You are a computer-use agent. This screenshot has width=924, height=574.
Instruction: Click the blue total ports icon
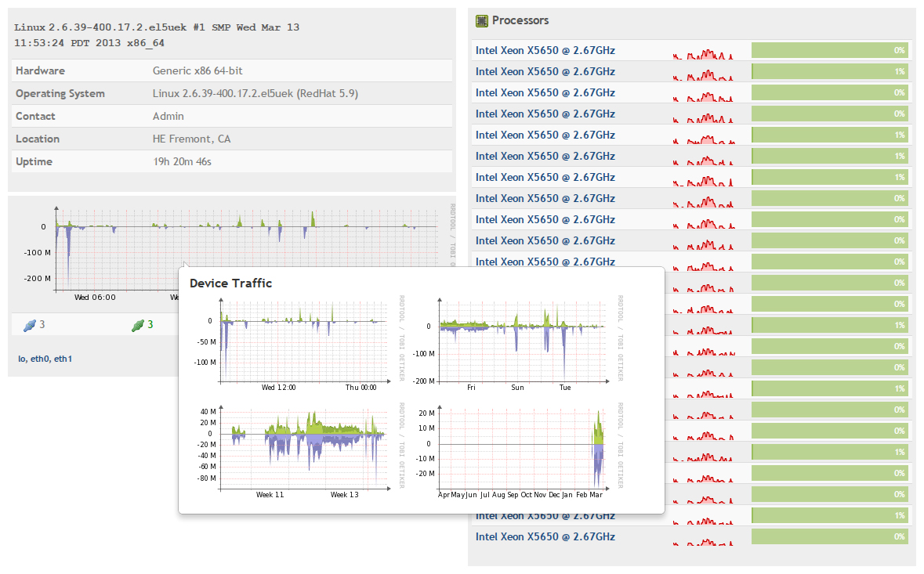pyautogui.click(x=29, y=325)
